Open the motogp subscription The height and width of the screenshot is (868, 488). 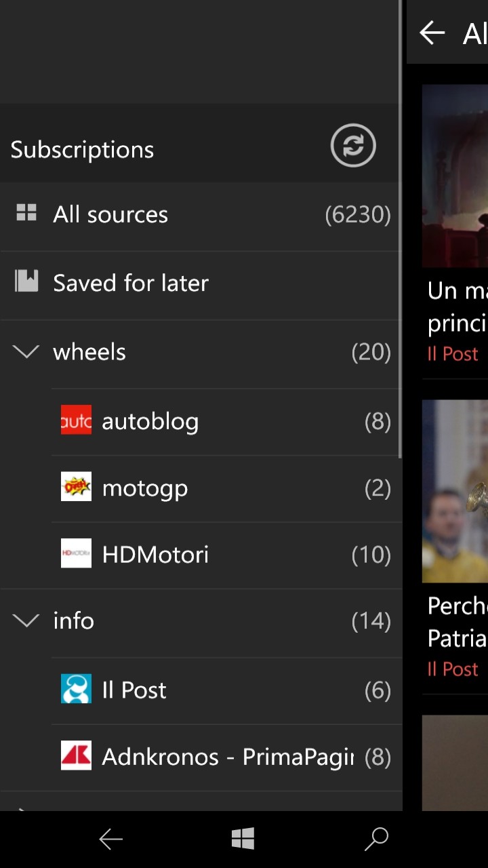point(145,488)
